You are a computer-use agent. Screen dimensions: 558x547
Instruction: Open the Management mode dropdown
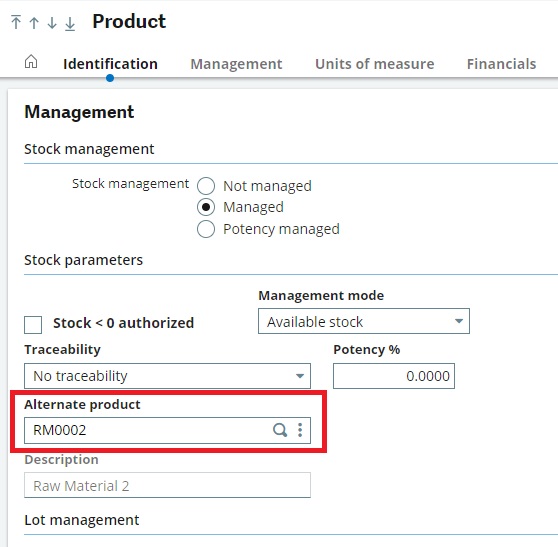point(364,321)
